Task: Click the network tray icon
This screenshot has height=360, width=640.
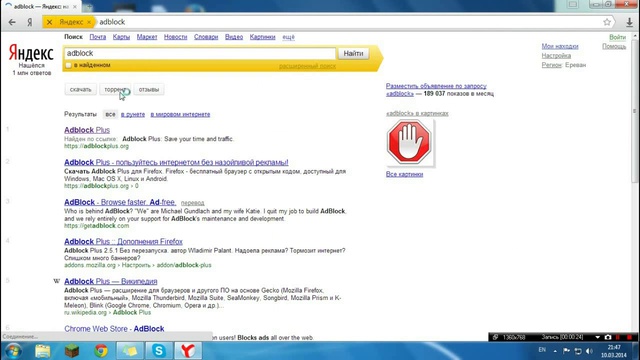Action: [578, 351]
